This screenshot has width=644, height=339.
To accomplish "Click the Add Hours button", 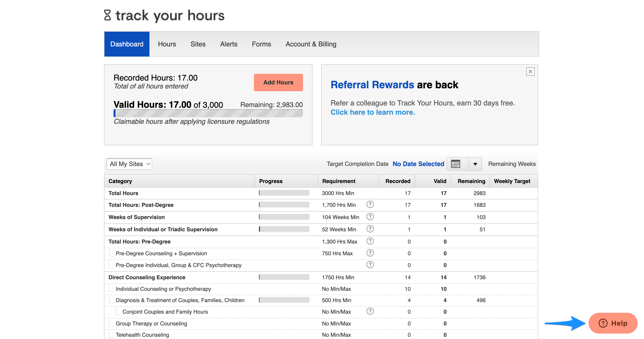I will [278, 82].
